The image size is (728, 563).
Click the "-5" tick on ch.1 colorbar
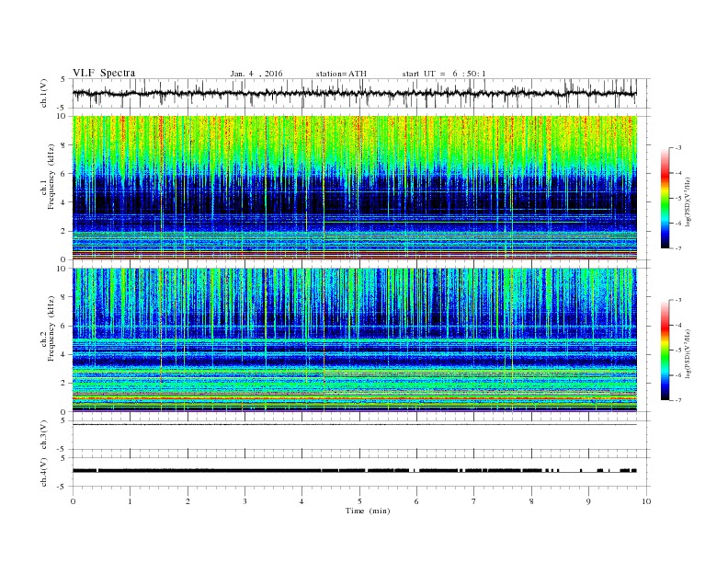point(678,199)
